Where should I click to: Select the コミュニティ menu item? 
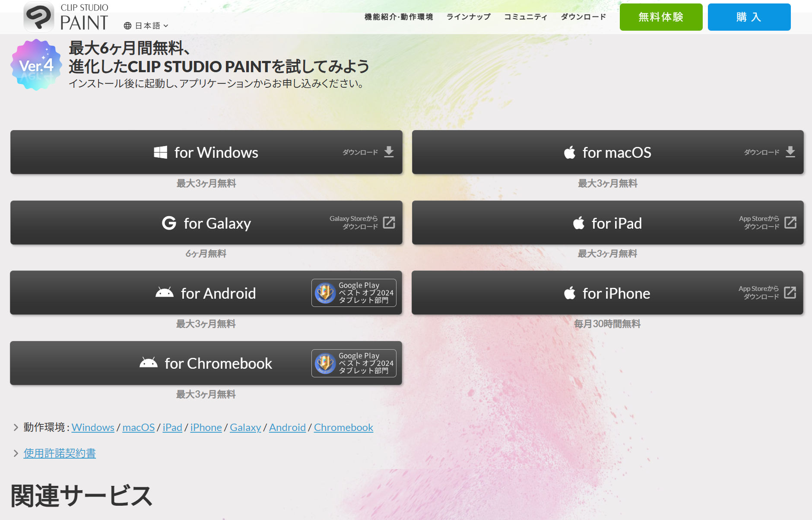525,17
